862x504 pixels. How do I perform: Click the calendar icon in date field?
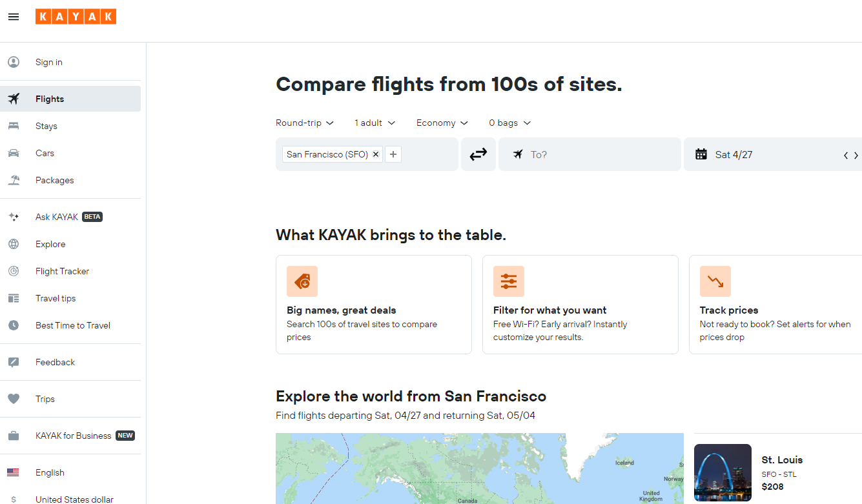(x=701, y=154)
